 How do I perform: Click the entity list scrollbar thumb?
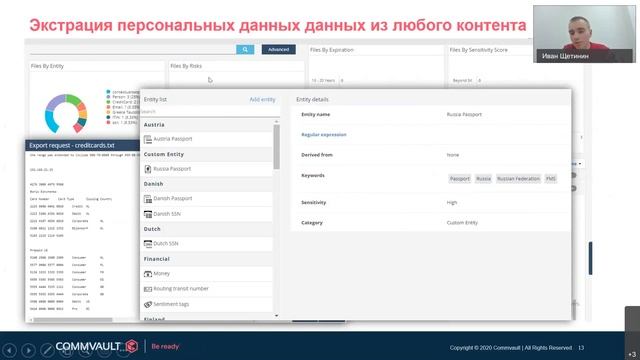(x=276, y=147)
